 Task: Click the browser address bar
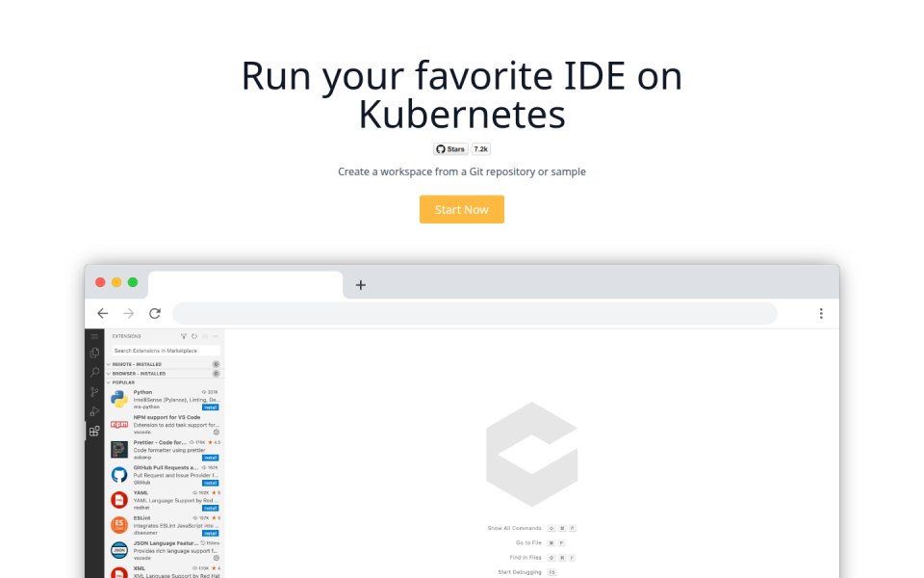(475, 313)
